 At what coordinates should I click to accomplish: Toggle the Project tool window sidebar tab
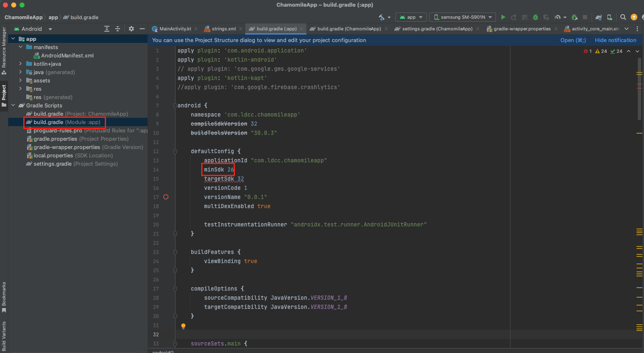(4, 95)
